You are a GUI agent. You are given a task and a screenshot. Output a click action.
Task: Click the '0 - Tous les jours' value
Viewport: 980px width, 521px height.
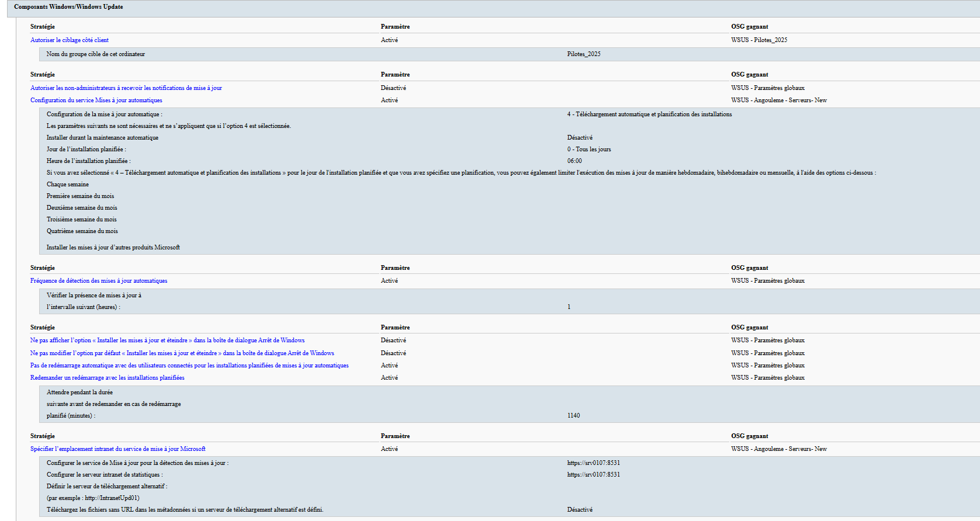click(589, 150)
